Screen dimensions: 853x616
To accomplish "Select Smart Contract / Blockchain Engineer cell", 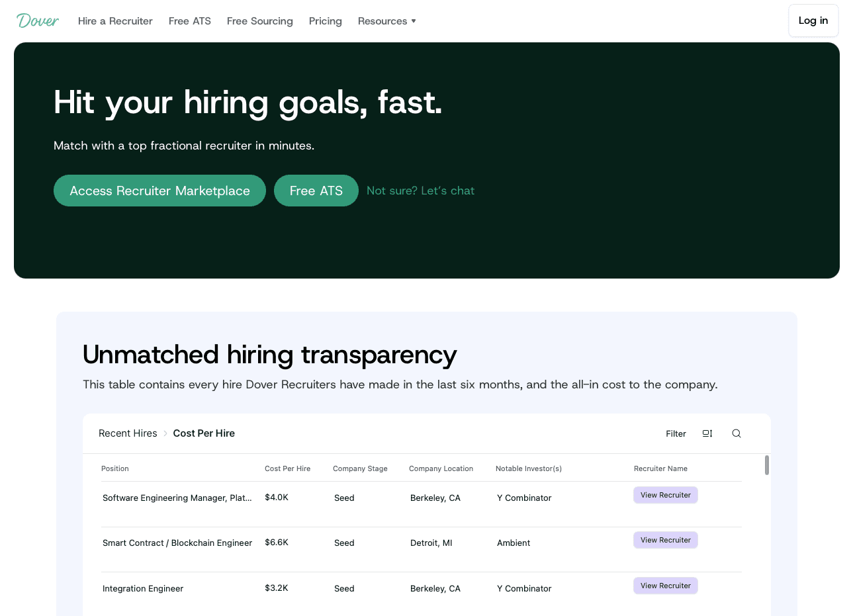I will click(x=177, y=543).
